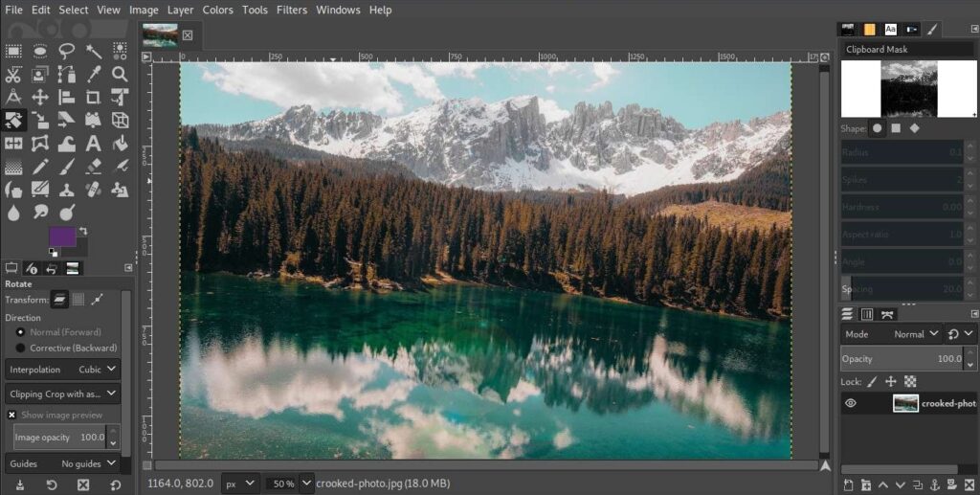
Task: Choose the Color Picker eyedropper tool
Action: coord(93,74)
